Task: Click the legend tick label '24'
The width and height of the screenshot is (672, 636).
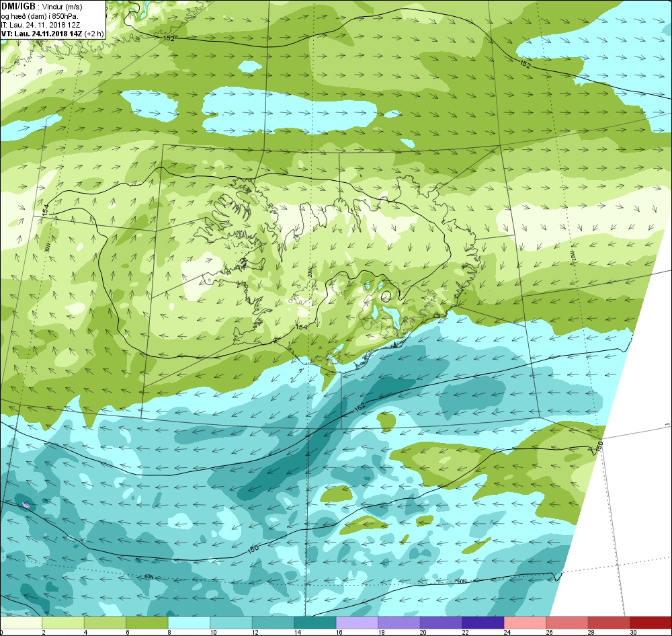Action: tap(507, 632)
